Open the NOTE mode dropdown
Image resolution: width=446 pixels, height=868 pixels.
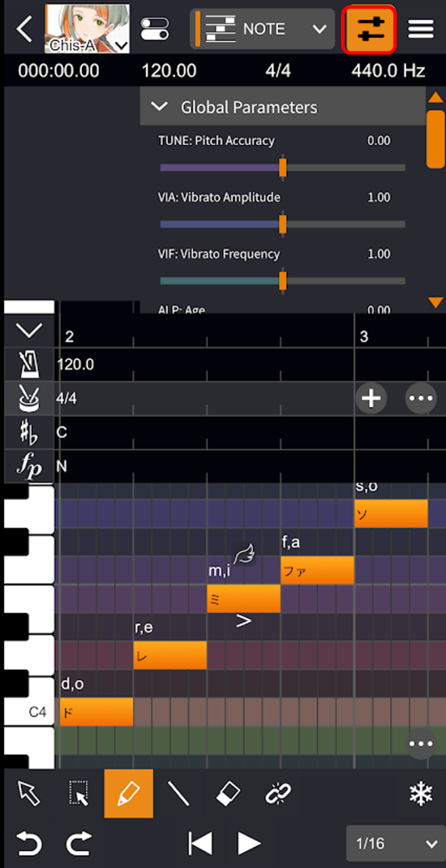pos(262,29)
